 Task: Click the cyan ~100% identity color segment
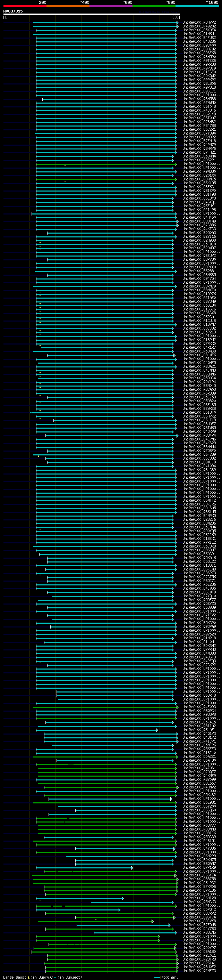[197, 6]
